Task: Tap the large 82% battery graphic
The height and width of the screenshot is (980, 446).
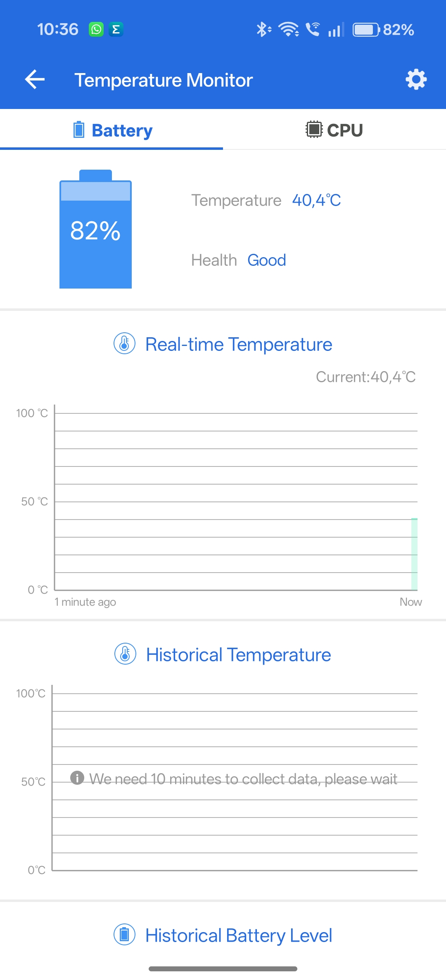Action: click(95, 230)
